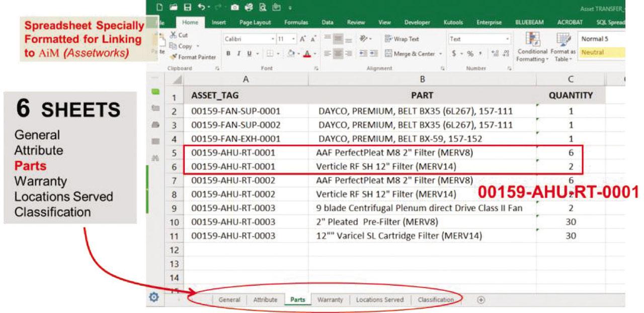Image resolution: width=644 pixels, height=313 pixels.
Task: Select the Format Painter tool
Action: coord(189,57)
